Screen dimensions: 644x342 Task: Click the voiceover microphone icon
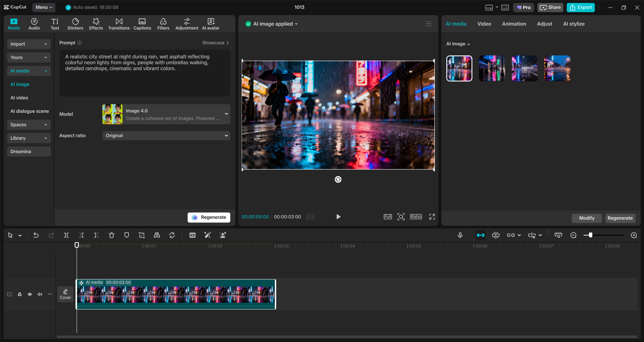(x=460, y=235)
